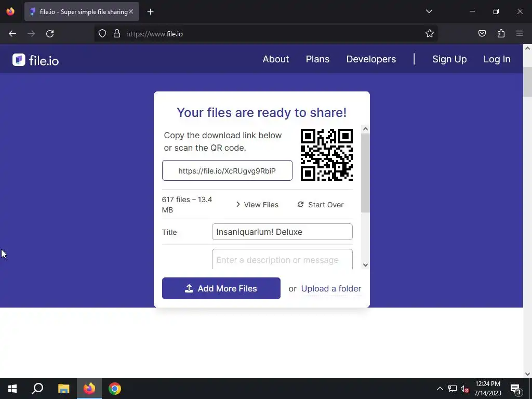
Task: Click the Upload a folder link
Action: tap(331, 288)
